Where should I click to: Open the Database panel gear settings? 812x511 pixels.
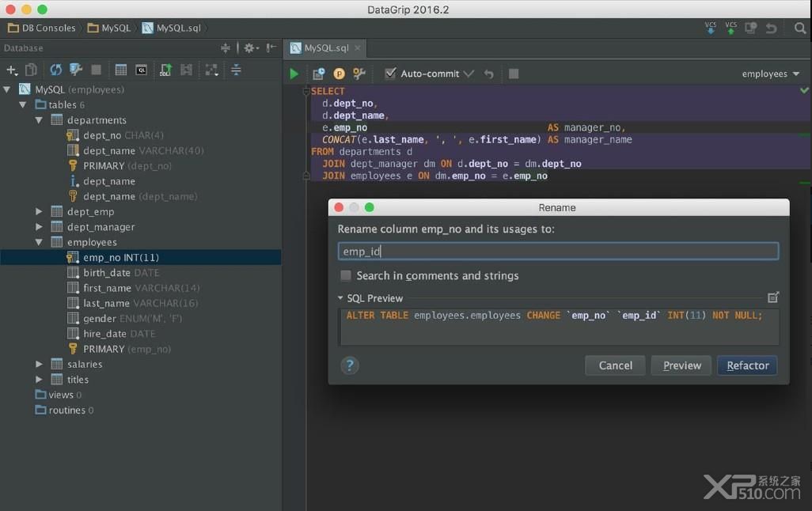pyautogui.click(x=251, y=48)
